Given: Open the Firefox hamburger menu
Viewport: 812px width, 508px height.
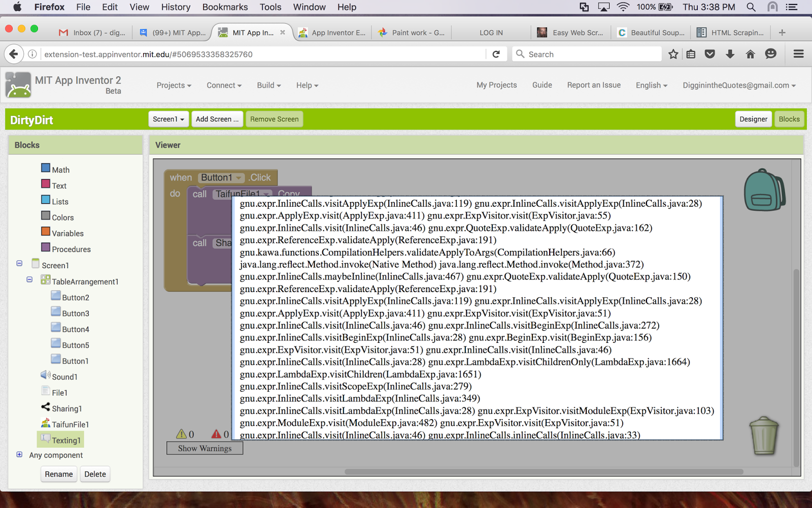Looking at the screenshot, I should [x=798, y=54].
